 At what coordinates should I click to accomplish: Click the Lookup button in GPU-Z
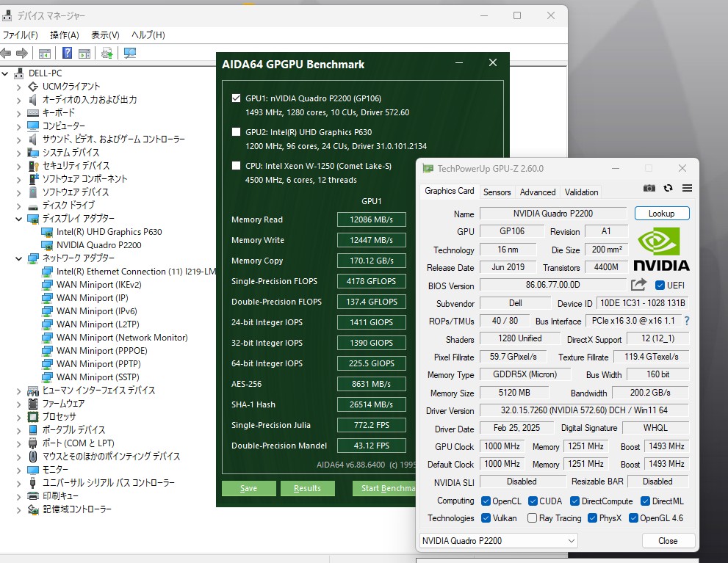click(x=662, y=214)
